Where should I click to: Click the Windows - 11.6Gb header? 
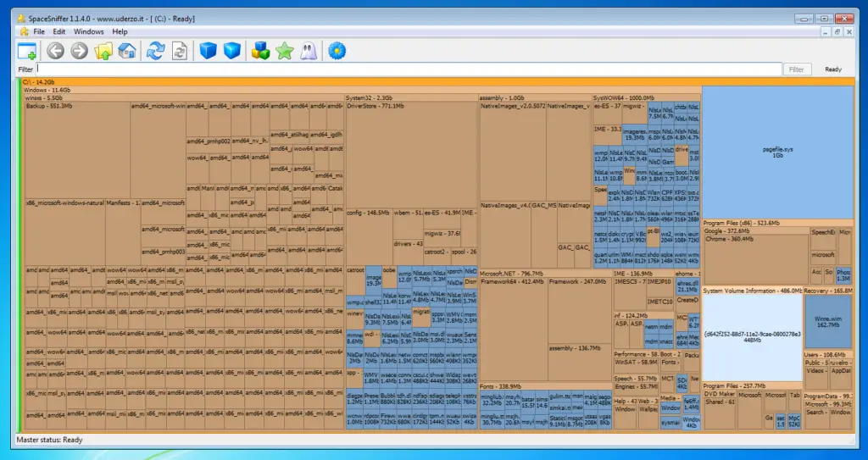(x=362, y=90)
